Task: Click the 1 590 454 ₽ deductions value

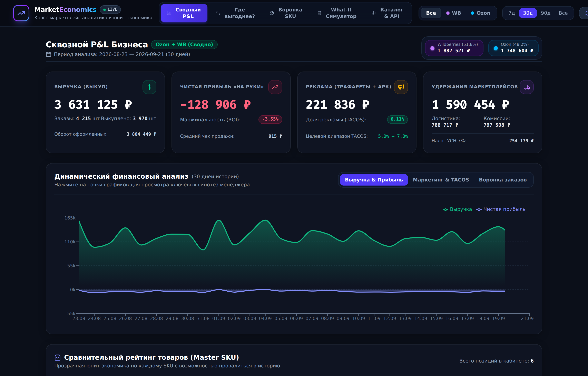Action: coord(470,105)
